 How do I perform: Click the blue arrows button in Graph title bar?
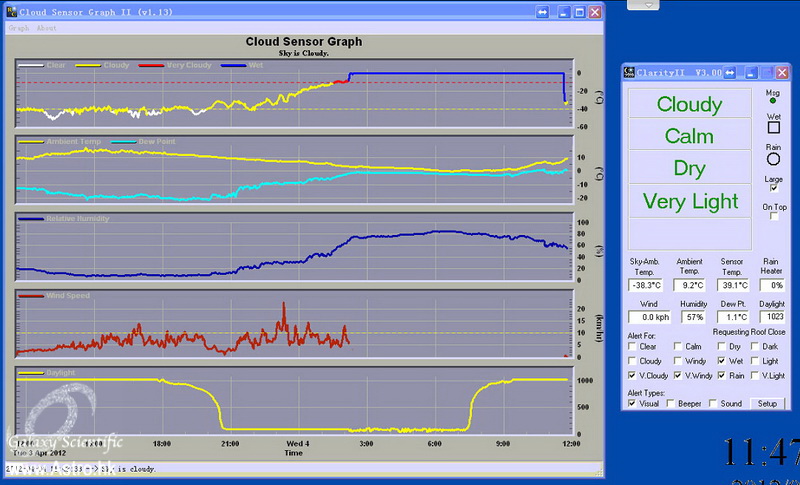coord(542,12)
